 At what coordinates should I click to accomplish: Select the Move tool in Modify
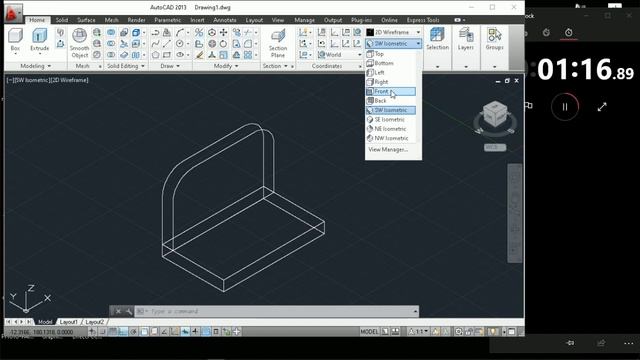224,32
